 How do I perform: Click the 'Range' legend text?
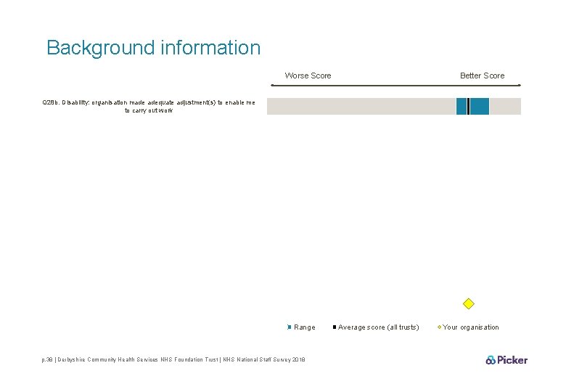(x=305, y=327)
